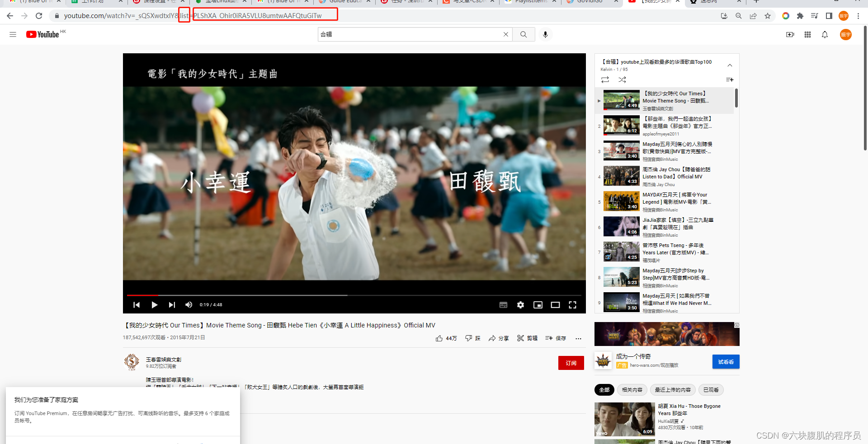Open Chrome side panel
The width and height of the screenshot is (868, 444).
pos(829,16)
